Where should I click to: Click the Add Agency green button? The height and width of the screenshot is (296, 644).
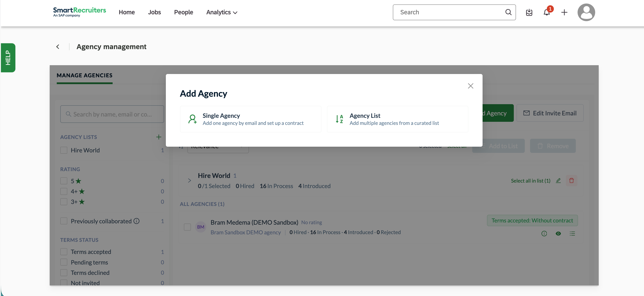click(498, 113)
